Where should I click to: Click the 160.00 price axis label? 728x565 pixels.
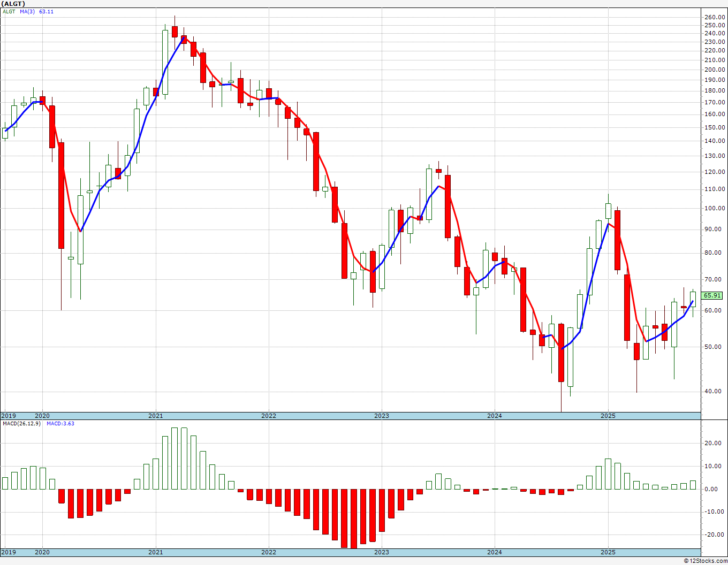point(715,114)
